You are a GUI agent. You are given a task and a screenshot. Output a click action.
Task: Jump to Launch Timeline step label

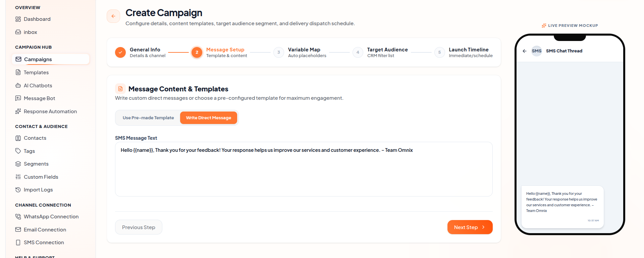click(469, 50)
